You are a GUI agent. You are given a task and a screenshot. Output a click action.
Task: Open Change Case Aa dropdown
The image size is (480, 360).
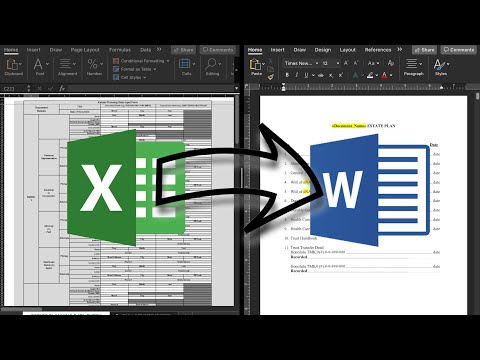click(377, 63)
